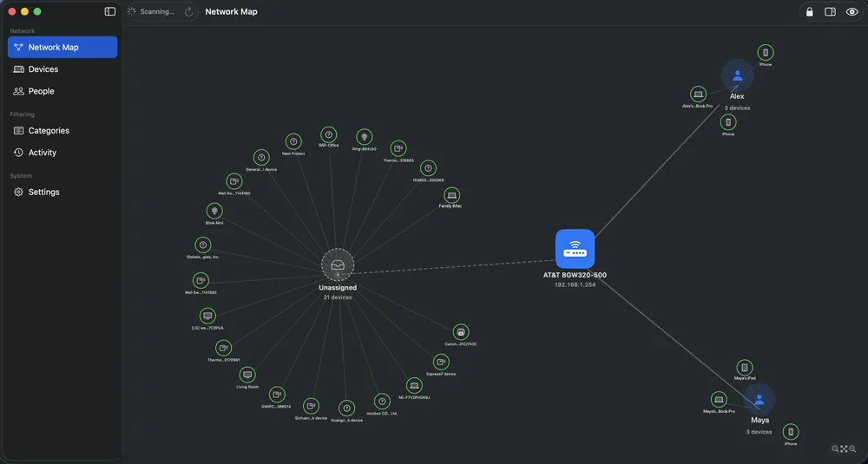This screenshot has width=868, height=464.
Task: Click the Thermo...316883 device node
Action: (398, 148)
